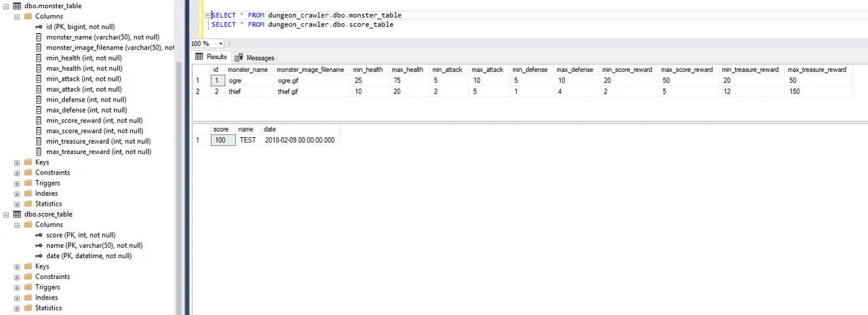Select the 'thief.gif' cell in results grid
Image resolution: width=868 pixels, height=315 pixels.
point(312,92)
